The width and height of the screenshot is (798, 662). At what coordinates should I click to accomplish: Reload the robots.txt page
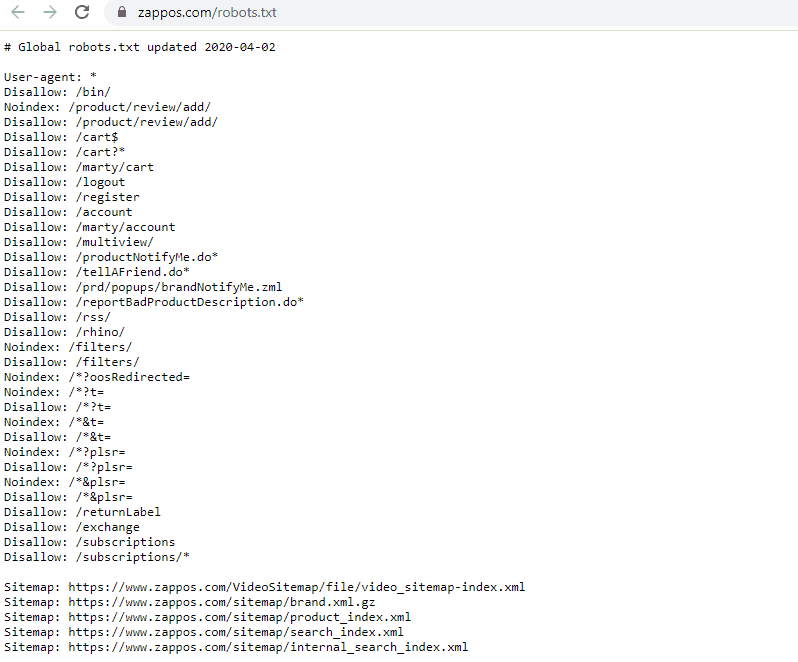(82, 12)
